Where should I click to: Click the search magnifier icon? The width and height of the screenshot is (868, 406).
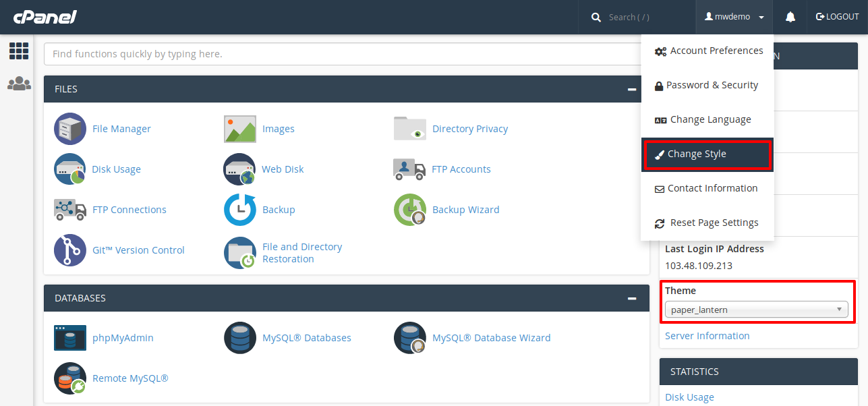click(596, 18)
